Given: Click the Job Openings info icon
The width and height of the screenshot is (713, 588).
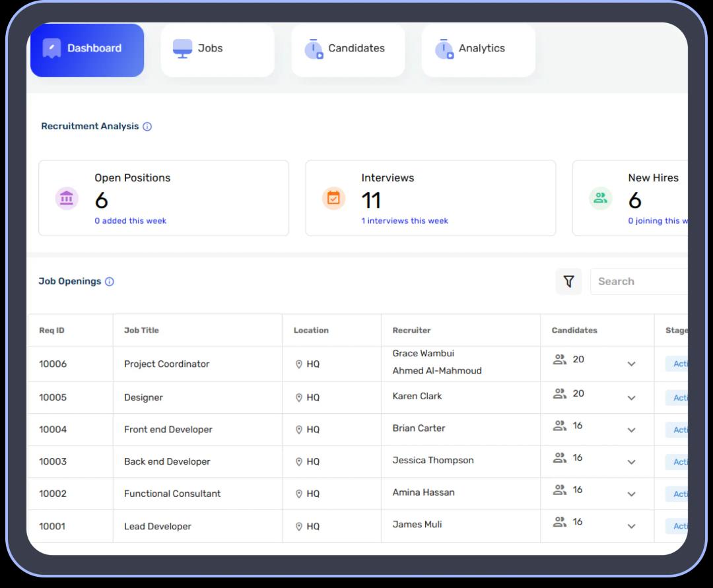Looking at the screenshot, I should click(110, 282).
